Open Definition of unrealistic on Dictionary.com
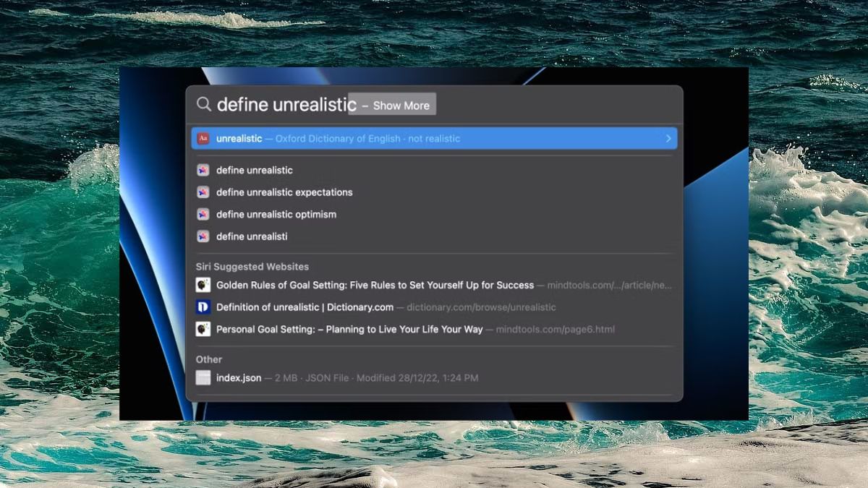The image size is (868, 488). [x=305, y=307]
